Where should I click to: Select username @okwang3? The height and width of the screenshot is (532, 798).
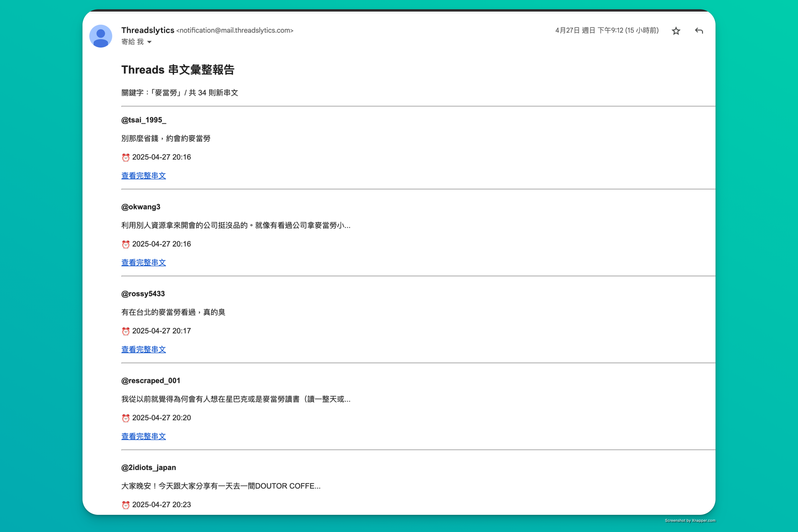click(x=141, y=207)
